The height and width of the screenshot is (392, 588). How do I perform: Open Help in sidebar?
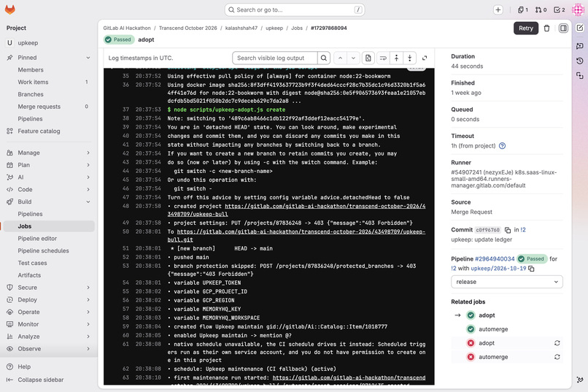pos(48,367)
